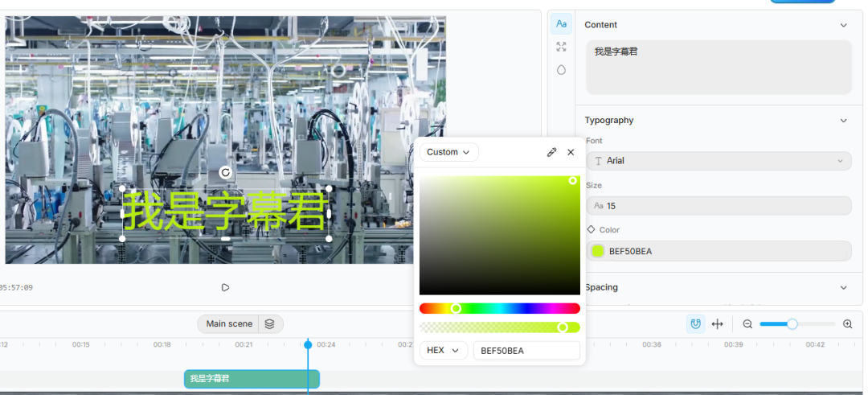Click the blue playhead marker on the timeline
Viewport: 868px width, 395px height.
click(x=308, y=344)
